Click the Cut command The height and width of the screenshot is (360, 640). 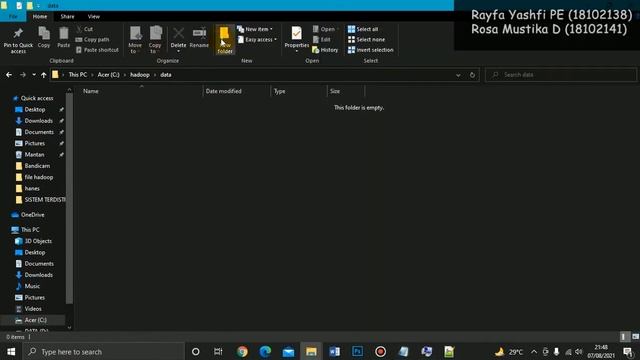click(x=84, y=29)
